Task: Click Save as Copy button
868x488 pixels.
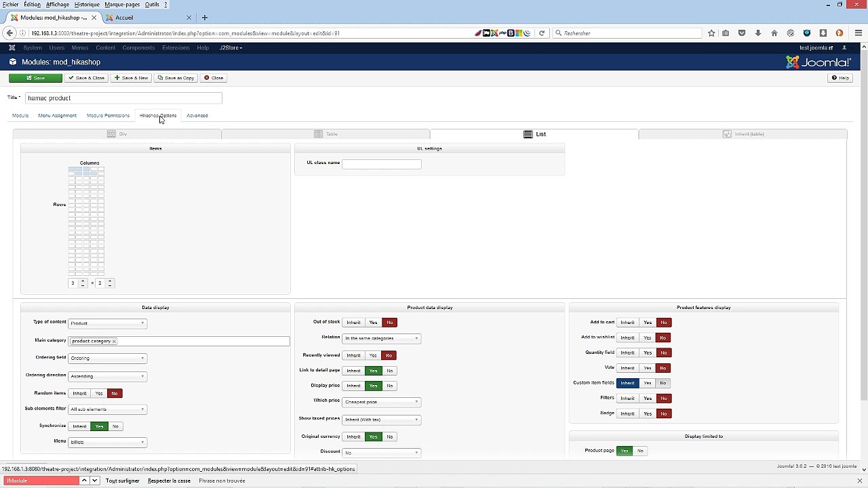Action: pyautogui.click(x=176, y=78)
